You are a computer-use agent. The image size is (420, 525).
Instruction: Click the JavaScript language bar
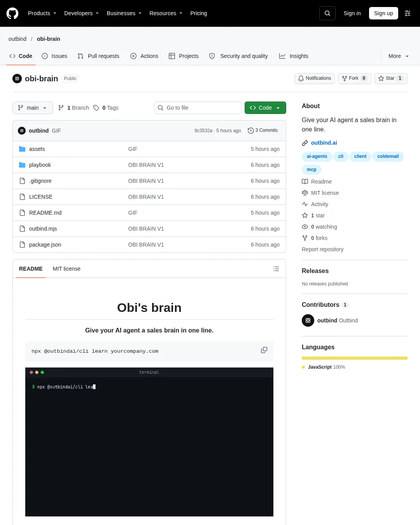[x=355, y=358]
